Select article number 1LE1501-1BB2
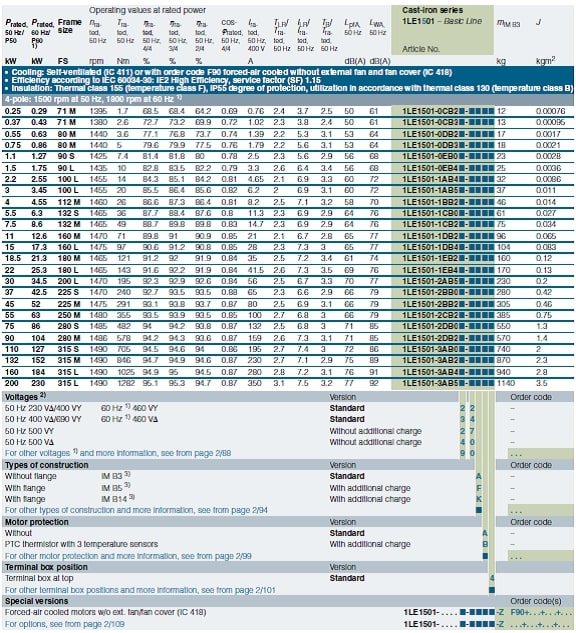This screenshot has height=633, width=576. pyautogui.click(x=430, y=202)
